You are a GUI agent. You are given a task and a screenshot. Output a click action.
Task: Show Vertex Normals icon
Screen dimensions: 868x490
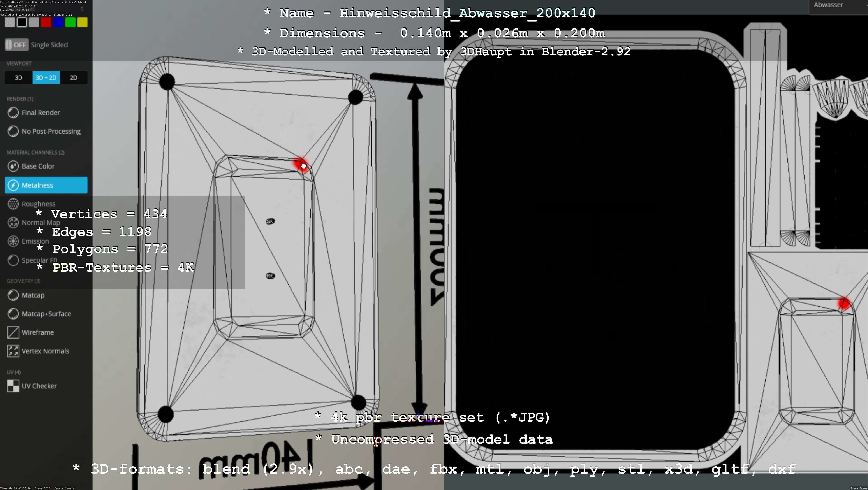[x=13, y=351]
